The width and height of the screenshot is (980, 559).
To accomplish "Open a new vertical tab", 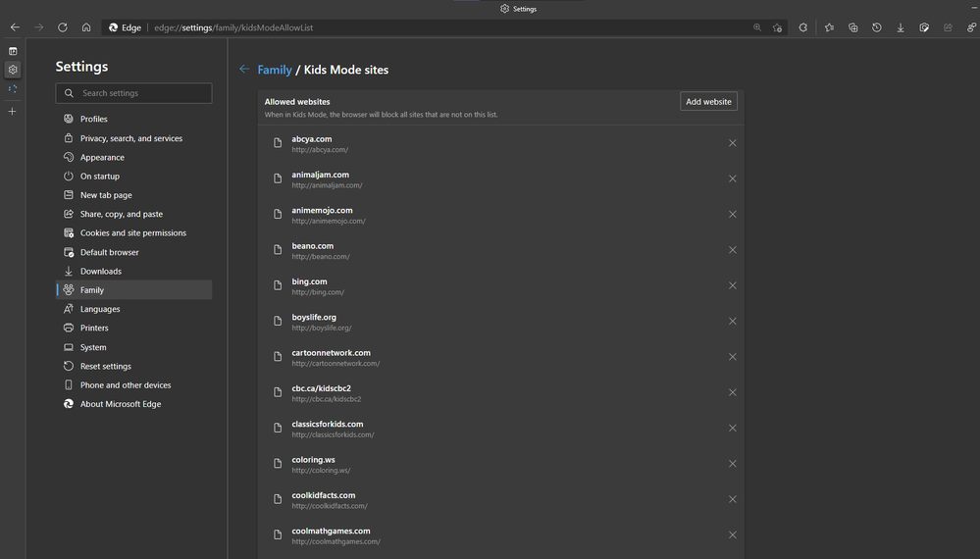I will click(x=13, y=112).
